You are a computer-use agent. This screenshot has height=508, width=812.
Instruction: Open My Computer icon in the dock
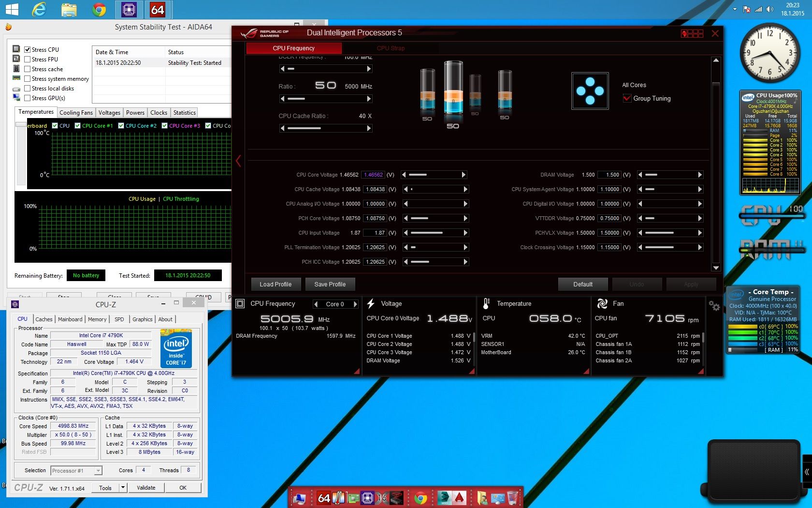301,498
